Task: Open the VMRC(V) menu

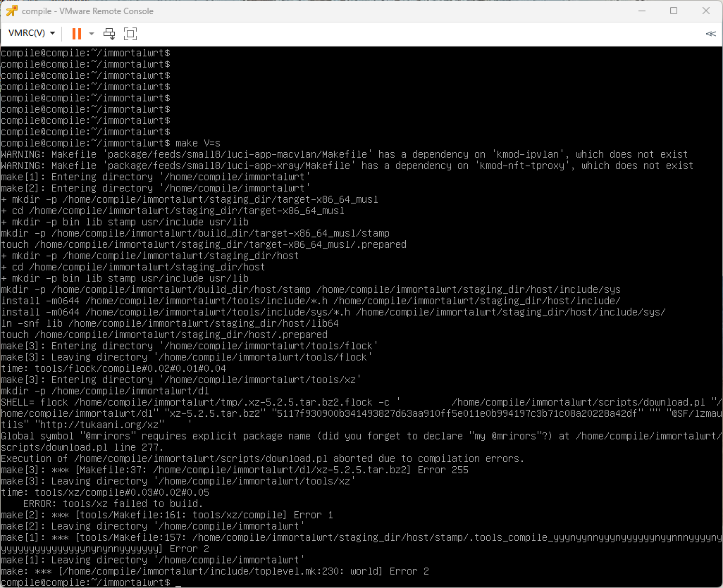Action: [28, 33]
